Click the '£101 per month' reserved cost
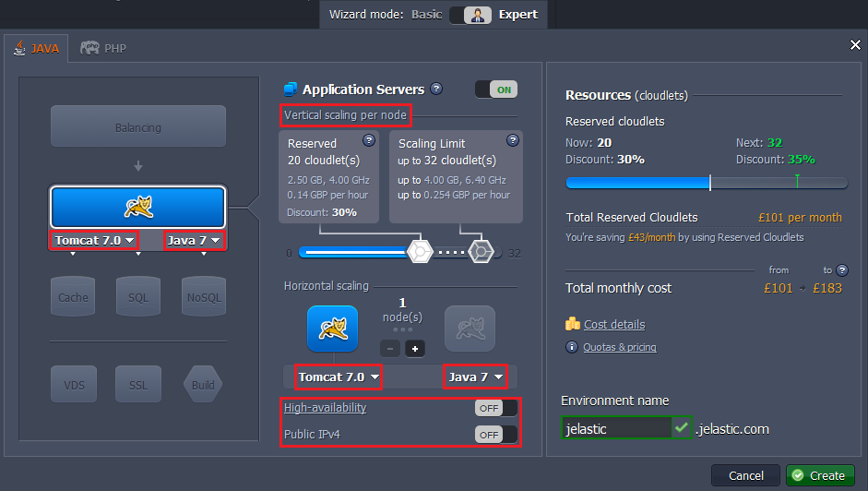Screen dimensions: 868x491 tap(800, 217)
